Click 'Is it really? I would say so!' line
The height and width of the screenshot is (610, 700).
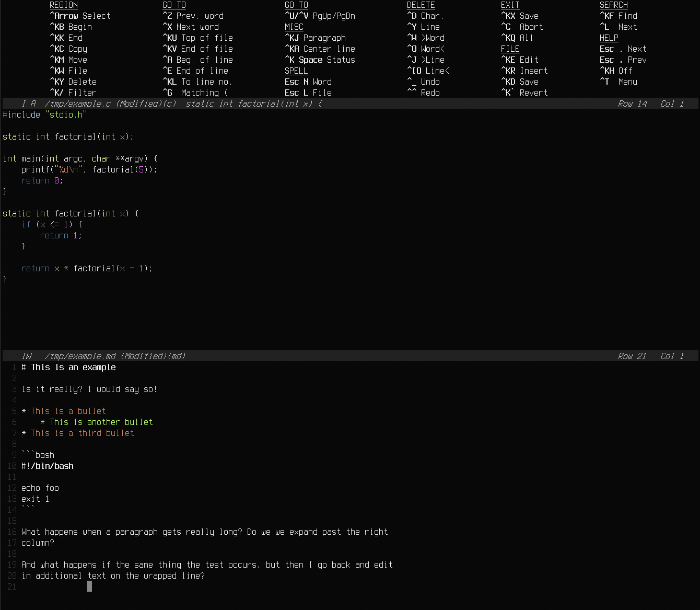click(89, 389)
